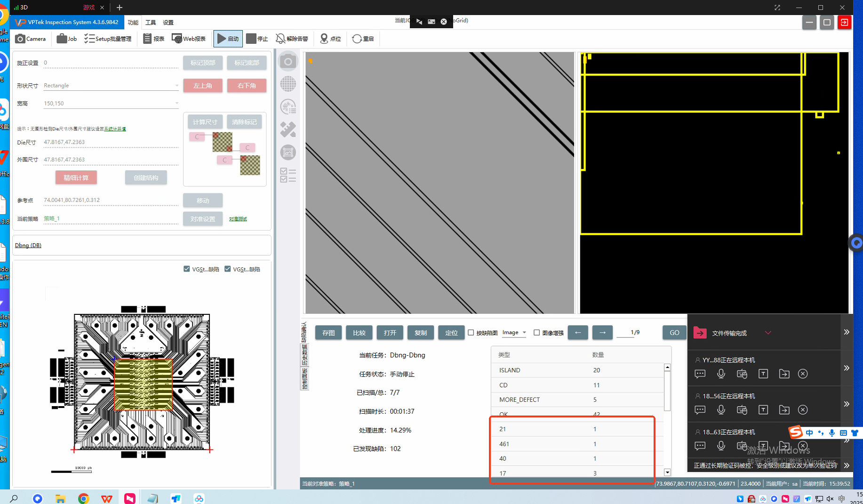Select the ruler and pencil measure icon
This screenshot has width=863, height=504.
coord(288,129)
